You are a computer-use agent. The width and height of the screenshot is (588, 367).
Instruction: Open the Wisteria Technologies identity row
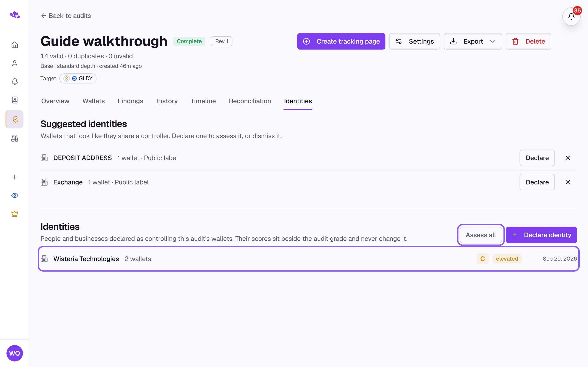pyautogui.click(x=308, y=259)
